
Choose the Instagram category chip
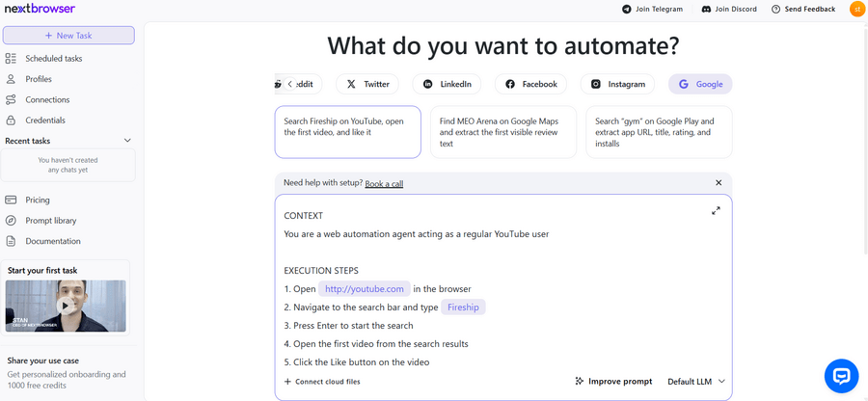[617, 84]
